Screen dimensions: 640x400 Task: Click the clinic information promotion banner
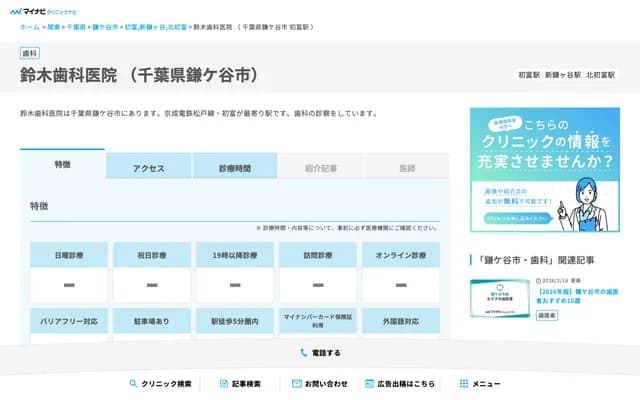point(544,170)
